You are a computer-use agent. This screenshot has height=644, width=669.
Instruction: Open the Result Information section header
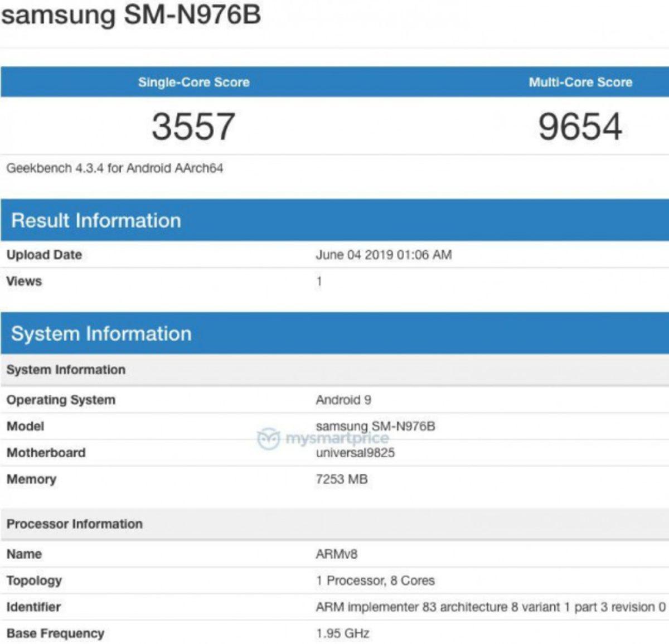tap(96, 220)
